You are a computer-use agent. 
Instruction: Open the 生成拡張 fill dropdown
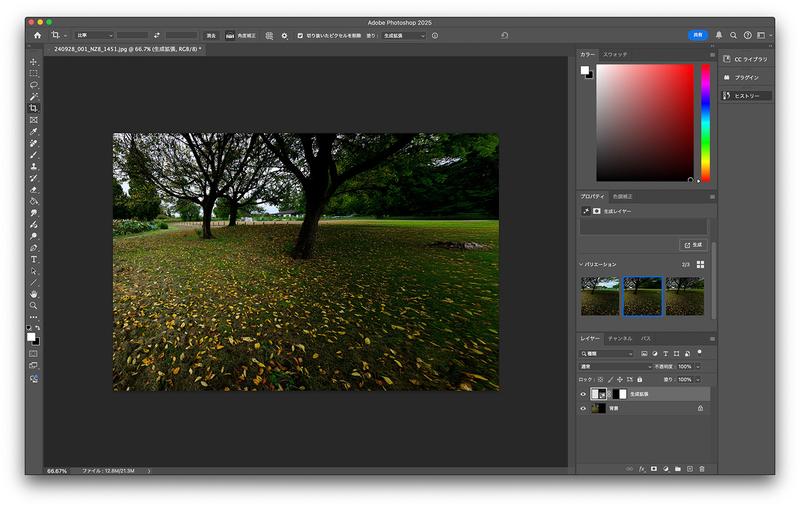click(x=403, y=35)
